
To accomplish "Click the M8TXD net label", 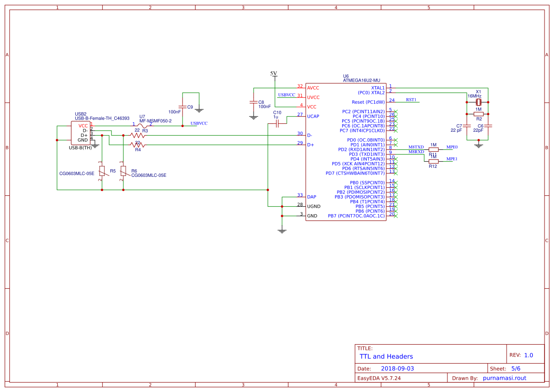I will [416, 148].
